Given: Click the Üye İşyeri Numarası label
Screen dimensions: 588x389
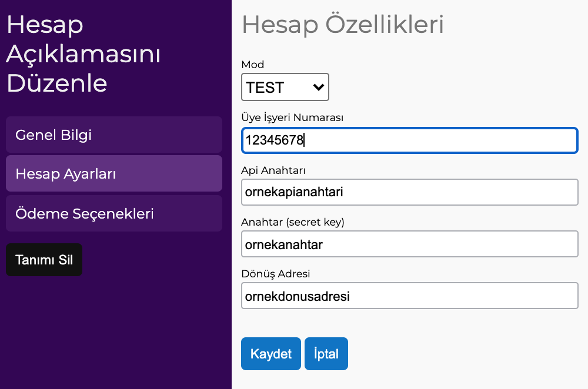Looking at the screenshot, I should (292, 118).
